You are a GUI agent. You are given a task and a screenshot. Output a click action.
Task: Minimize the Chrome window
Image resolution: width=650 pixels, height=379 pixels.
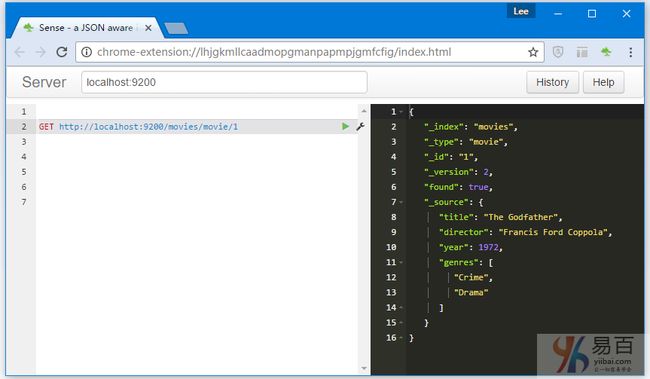pos(558,14)
